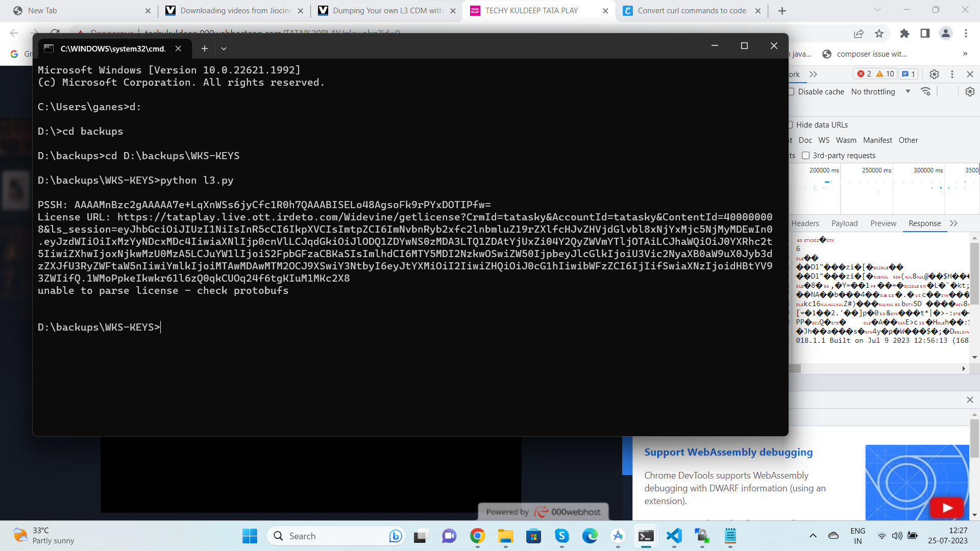Expand terminal profiles dropdown arrow

[224, 48]
